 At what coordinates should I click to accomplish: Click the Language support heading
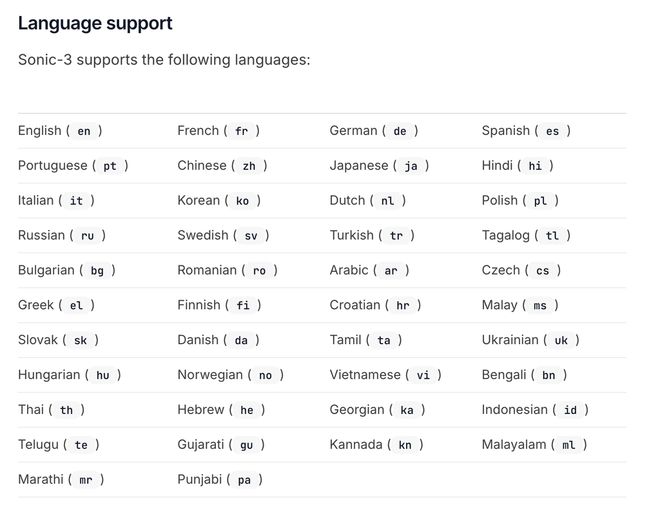point(95,23)
